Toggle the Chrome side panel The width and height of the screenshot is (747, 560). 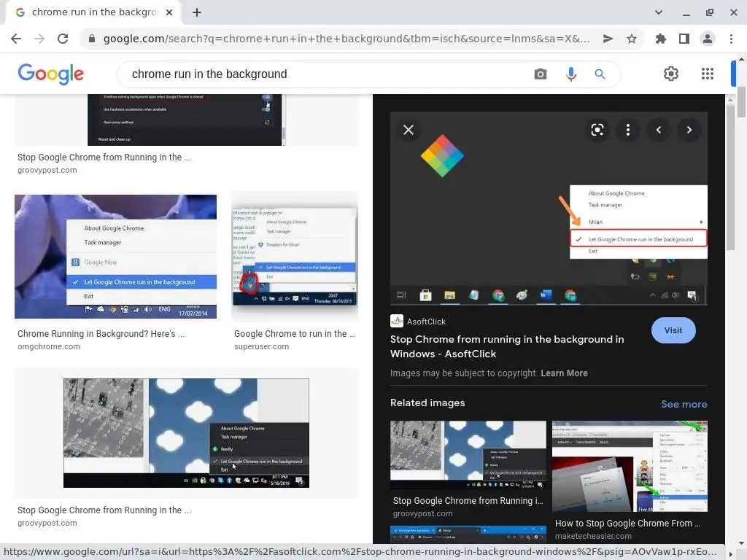[684, 39]
